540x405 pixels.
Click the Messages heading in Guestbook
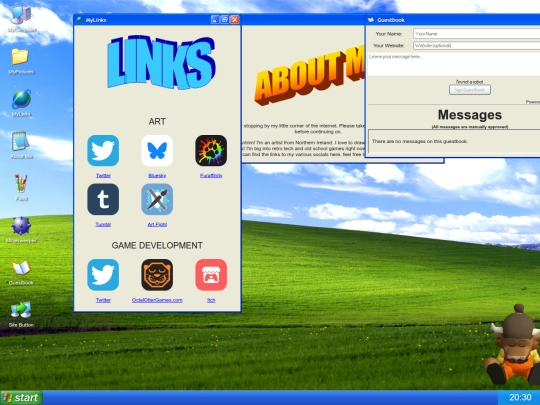(470, 115)
